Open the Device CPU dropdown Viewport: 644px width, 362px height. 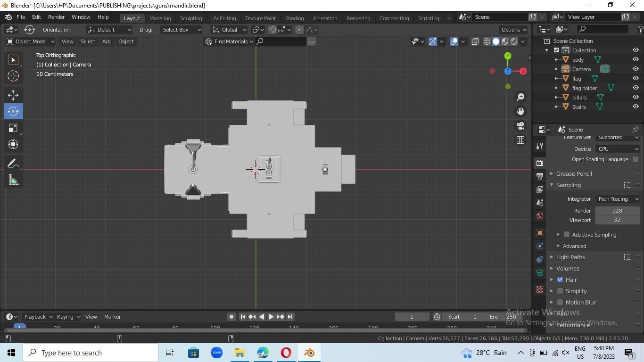point(618,148)
